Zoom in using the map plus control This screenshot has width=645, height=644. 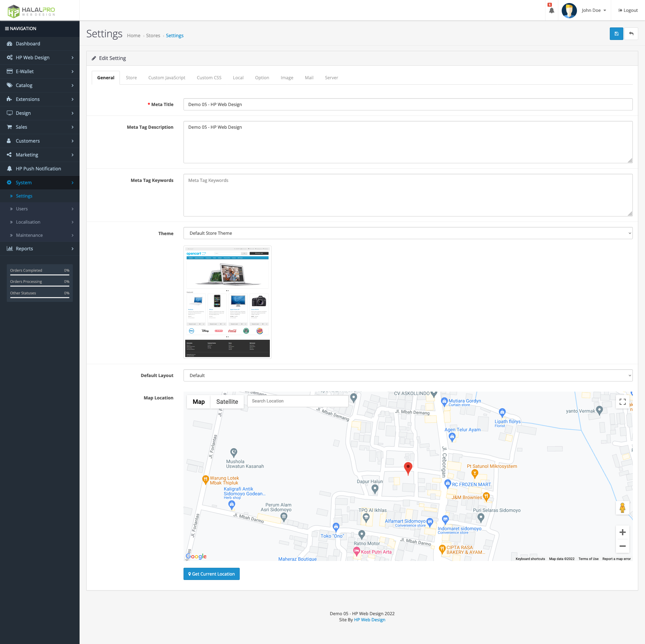click(x=622, y=532)
